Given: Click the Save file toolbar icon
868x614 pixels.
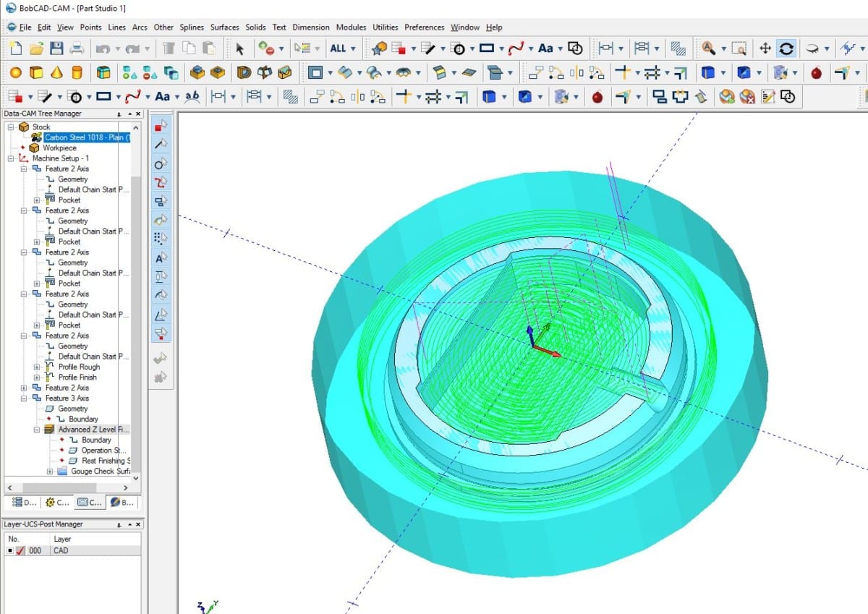Looking at the screenshot, I should pos(56,48).
